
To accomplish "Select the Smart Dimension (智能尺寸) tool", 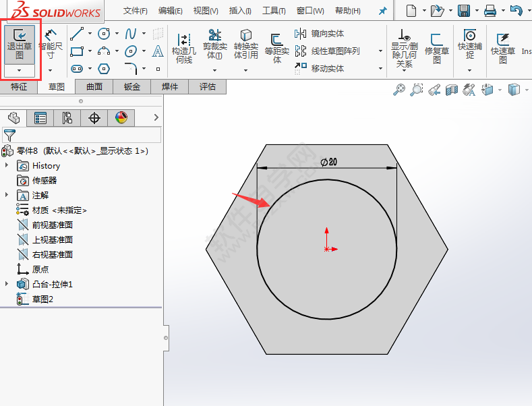I will click(50, 44).
